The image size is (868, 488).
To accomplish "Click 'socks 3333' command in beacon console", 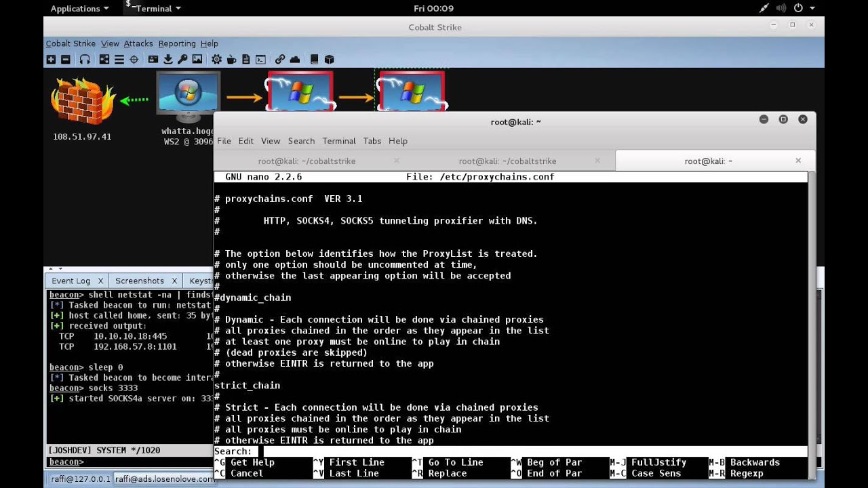I will click(x=113, y=388).
